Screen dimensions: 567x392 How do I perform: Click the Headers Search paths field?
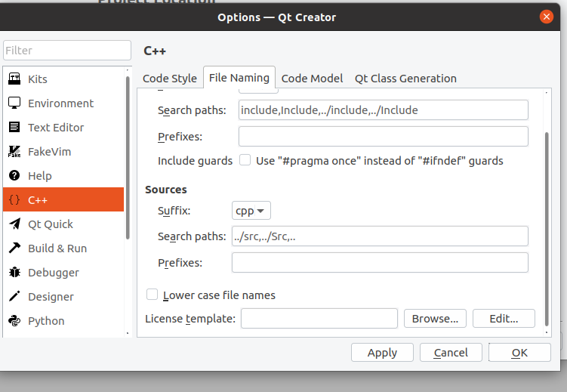click(384, 110)
